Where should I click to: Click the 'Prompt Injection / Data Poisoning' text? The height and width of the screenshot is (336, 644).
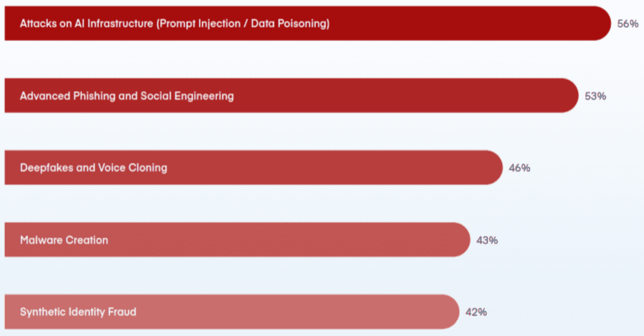(x=243, y=24)
